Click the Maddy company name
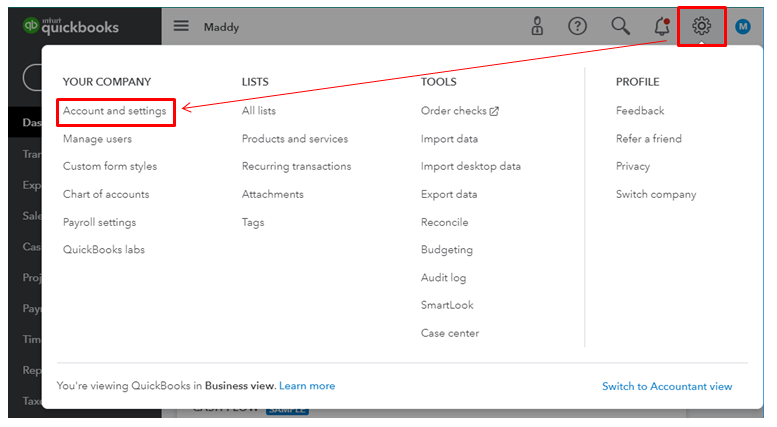777x427 pixels. point(222,27)
